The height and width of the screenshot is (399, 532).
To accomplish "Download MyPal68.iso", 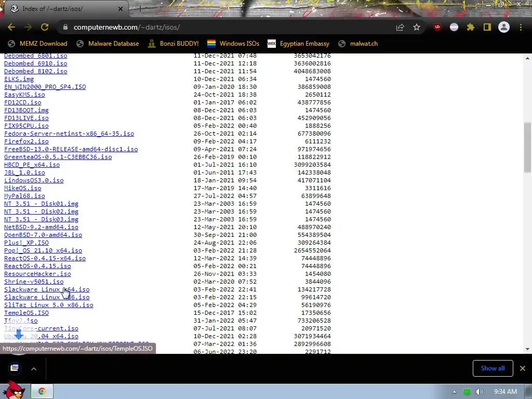I will point(24,196).
